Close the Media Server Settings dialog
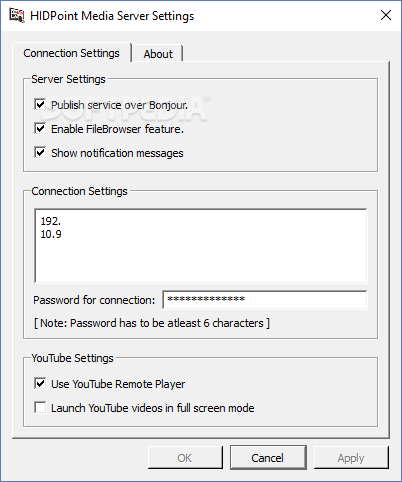402x482 pixels. coord(386,15)
